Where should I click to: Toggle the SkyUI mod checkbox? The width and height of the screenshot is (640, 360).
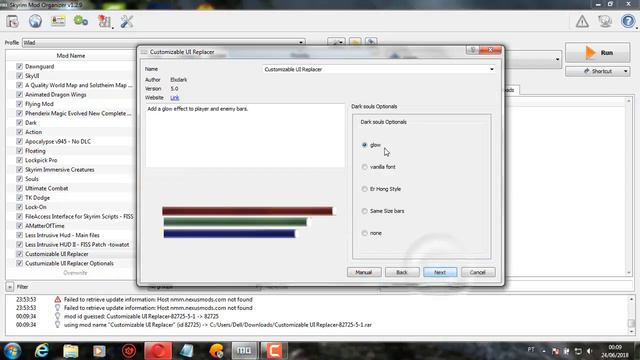coord(19,76)
